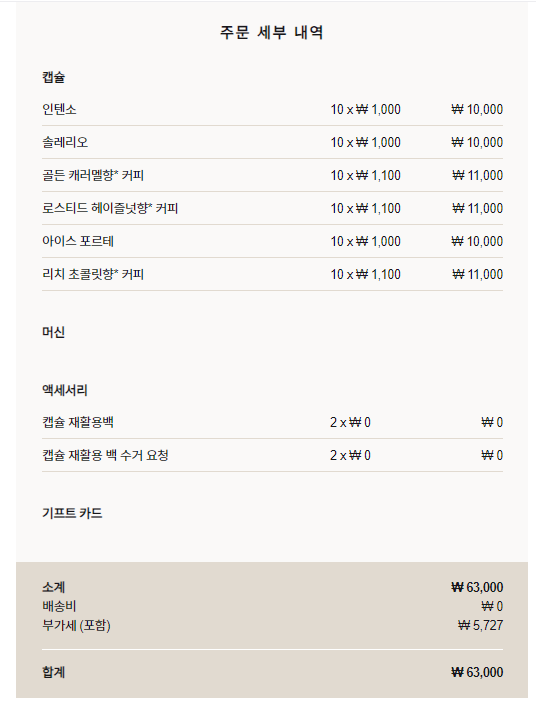Click the 아이스 포르테 quantity 10 x ₩ 1,000
This screenshot has width=536, height=711.
(x=365, y=241)
